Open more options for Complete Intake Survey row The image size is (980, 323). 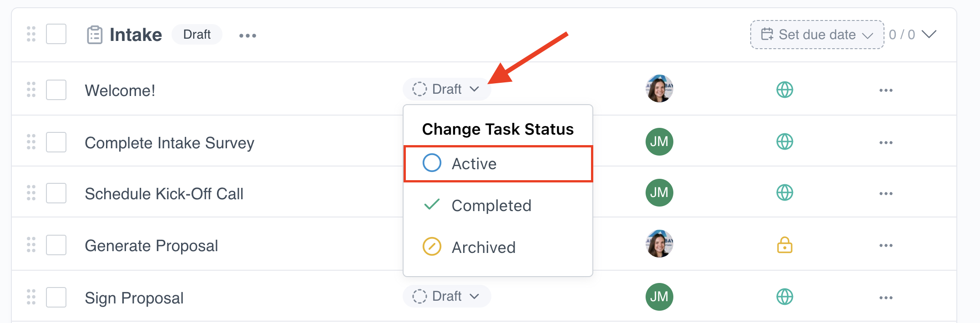(x=885, y=142)
